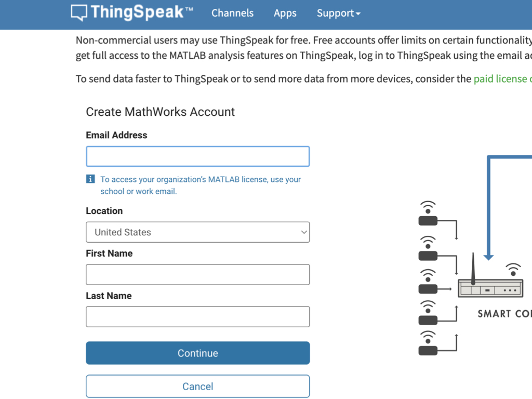Open the Channels menu item
This screenshot has height=399, width=532.
[x=232, y=13]
